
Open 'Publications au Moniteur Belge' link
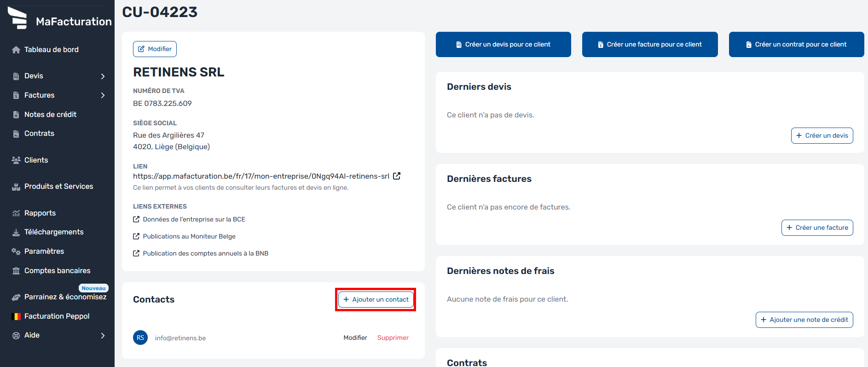[x=189, y=236]
